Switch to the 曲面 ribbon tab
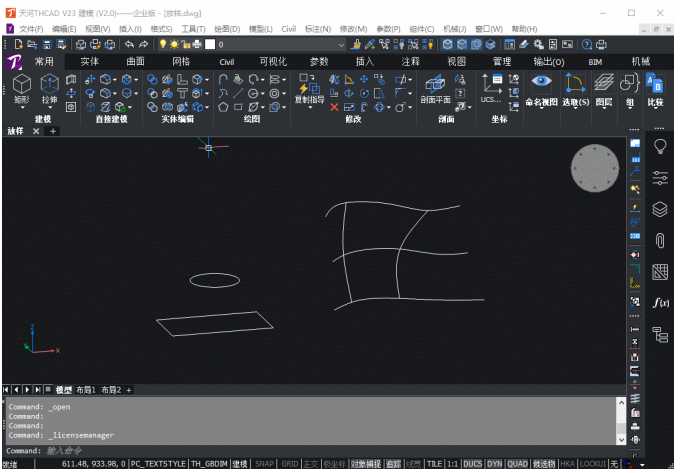Viewport: 682px width, 473px height. (x=135, y=62)
